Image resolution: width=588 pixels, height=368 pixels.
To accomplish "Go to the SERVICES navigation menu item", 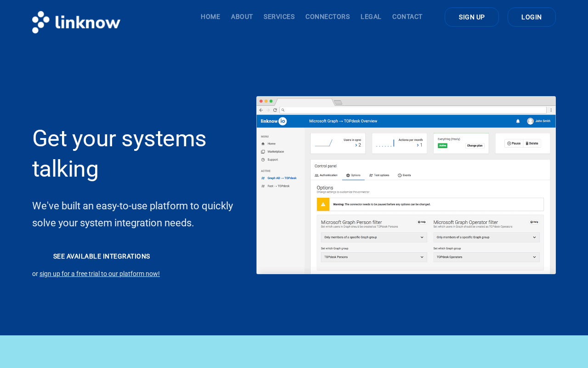I will point(279,17).
